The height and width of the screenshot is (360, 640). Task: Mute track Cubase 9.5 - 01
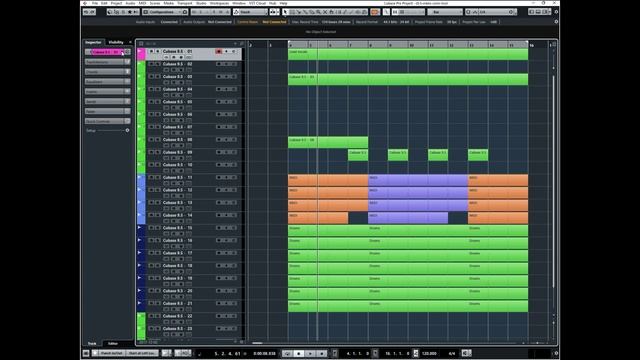(151, 51)
